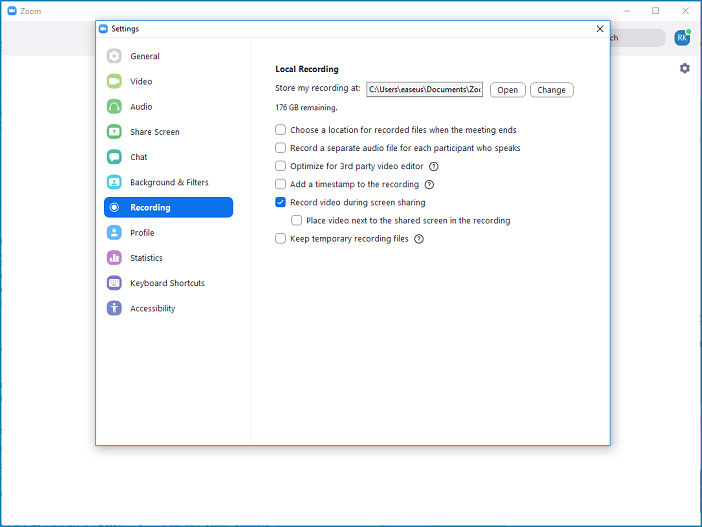702x527 pixels.
Task: Enable choosing location when meeting ends
Action: (x=281, y=130)
